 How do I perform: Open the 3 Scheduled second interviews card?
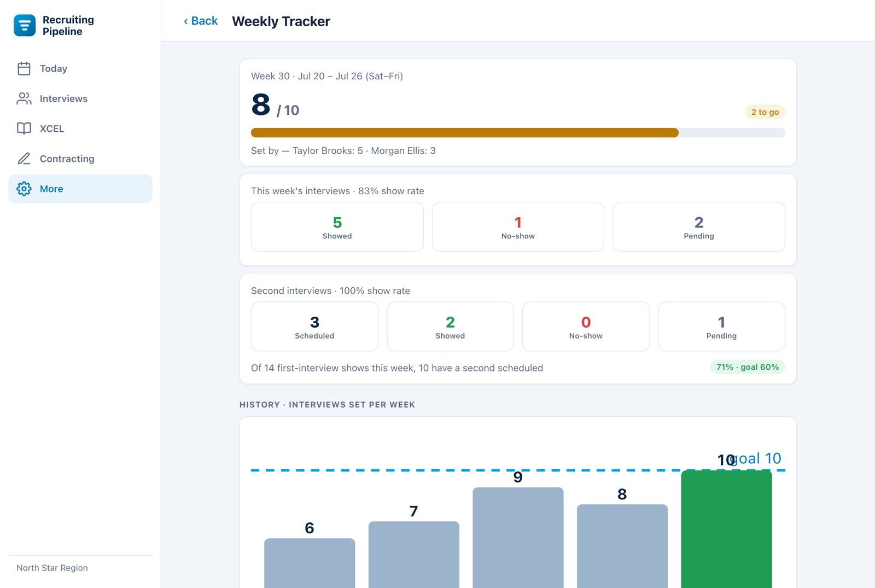click(x=314, y=327)
